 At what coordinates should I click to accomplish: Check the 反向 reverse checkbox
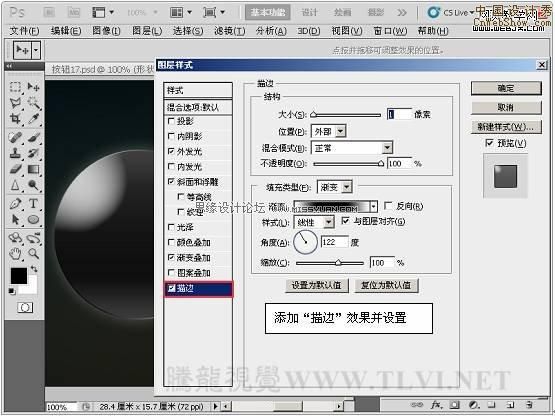388,206
